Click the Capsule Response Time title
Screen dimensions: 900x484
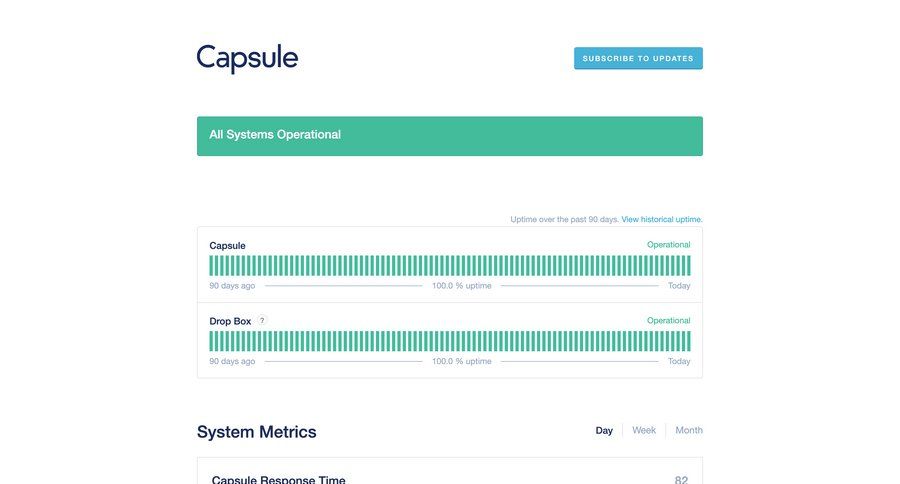279,479
